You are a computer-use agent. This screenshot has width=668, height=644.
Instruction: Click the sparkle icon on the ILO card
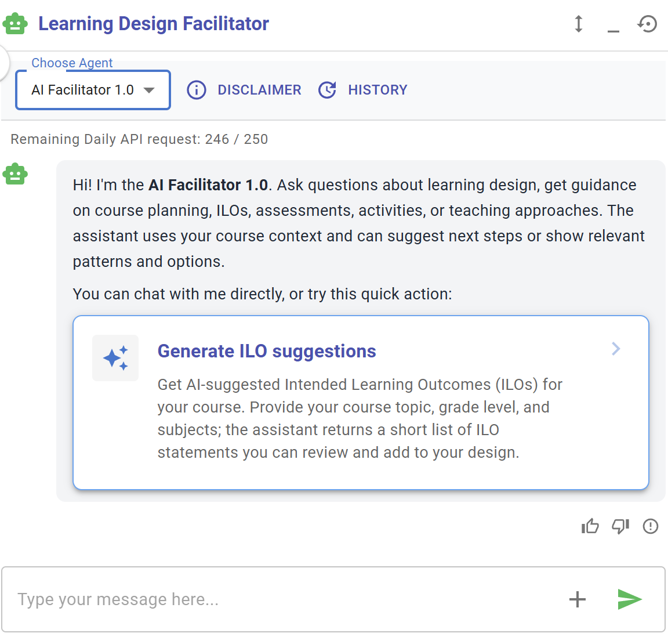[x=115, y=358]
